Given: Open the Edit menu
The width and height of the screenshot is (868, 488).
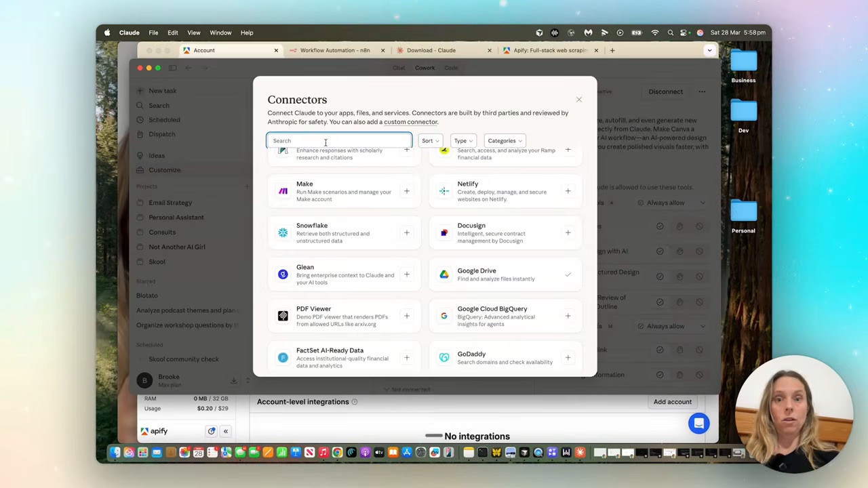Looking at the screenshot, I should 173,33.
